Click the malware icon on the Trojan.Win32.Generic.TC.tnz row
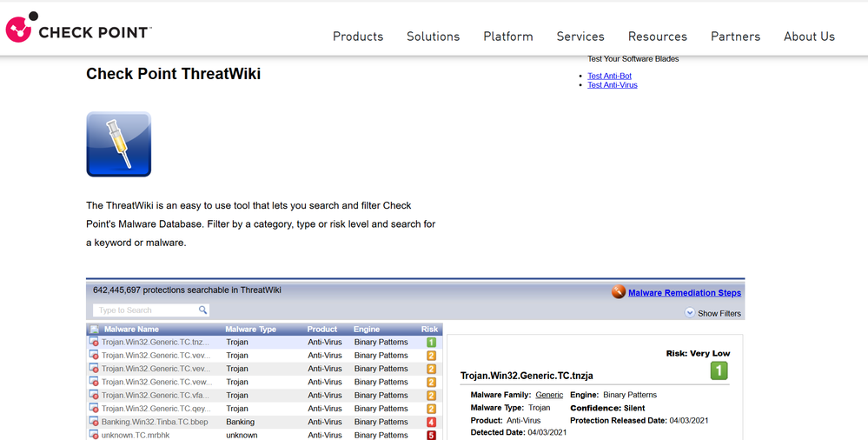Viewport: 868px width, 440px height. [94, 342]
